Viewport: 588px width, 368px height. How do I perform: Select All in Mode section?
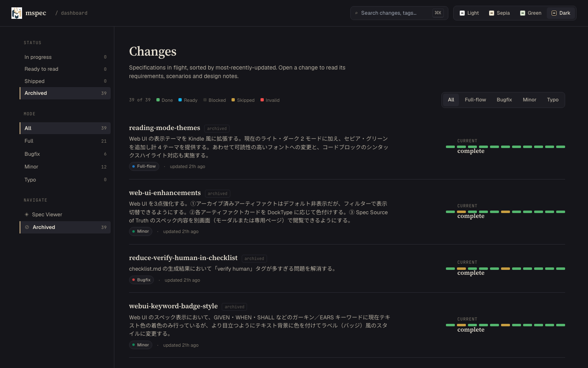point(65,128)
